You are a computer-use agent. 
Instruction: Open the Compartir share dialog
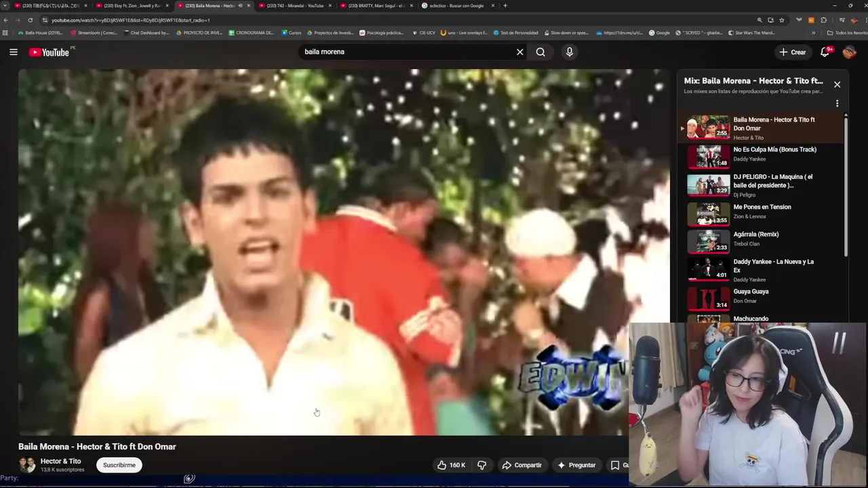[521, 465]
